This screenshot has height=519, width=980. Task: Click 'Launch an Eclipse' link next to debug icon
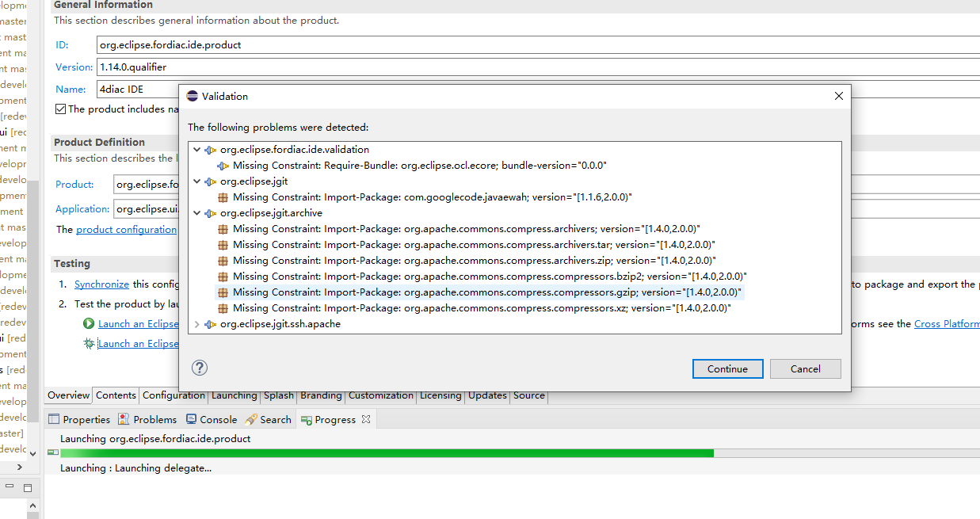pos(139,343)
